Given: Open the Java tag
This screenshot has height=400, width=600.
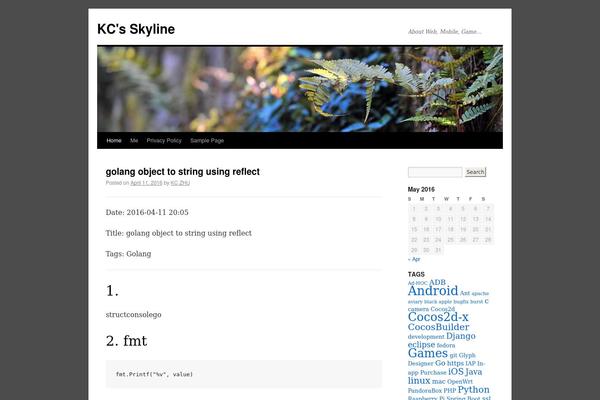Looking at the screenshot, I should point(473,372).
